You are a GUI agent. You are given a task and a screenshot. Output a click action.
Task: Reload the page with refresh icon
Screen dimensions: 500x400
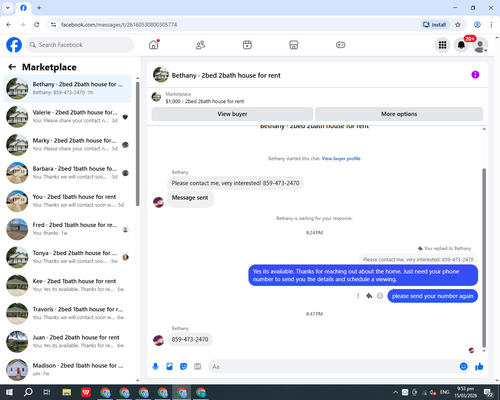pos(37,25)
